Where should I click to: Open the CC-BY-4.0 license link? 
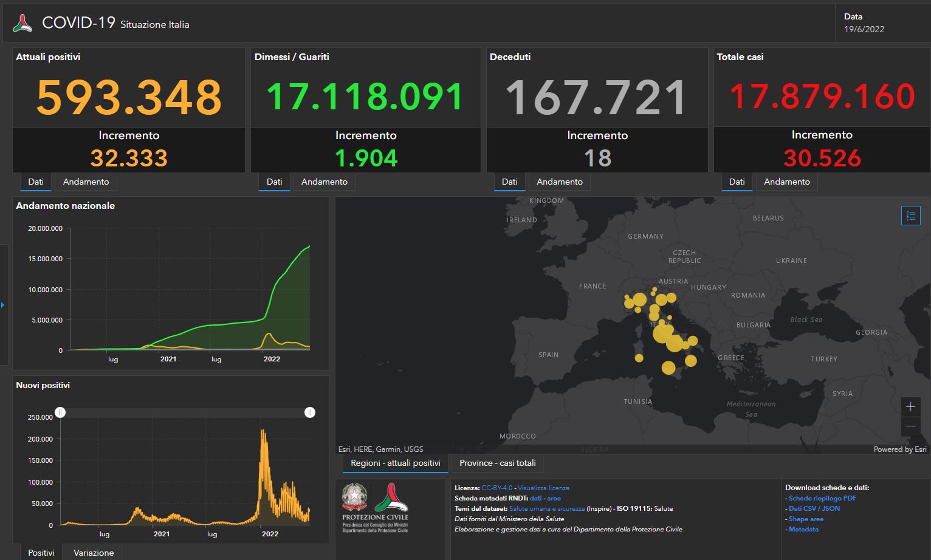[496, 488]
